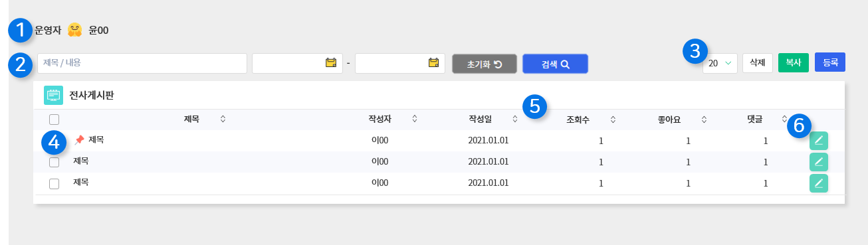This screenshot has height=245, width=868.
Task: Sort by 작성자 column arrows
Action: click(415, 120)
